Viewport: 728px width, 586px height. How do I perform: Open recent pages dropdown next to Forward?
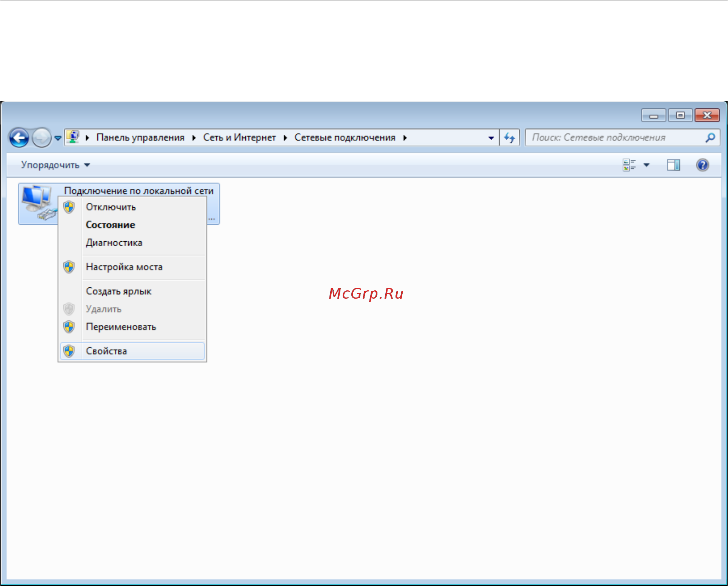[x=58, y=138]
